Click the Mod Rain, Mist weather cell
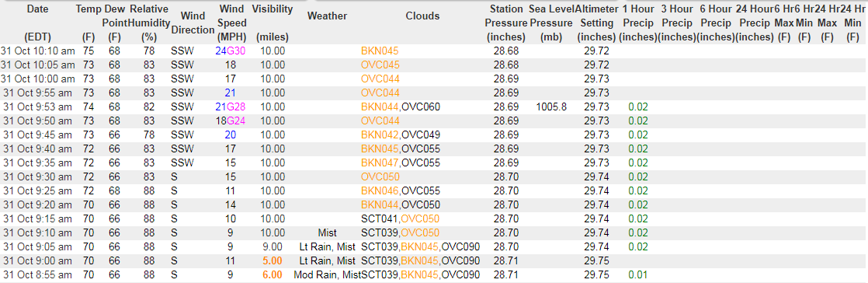 tap(327, 274)
